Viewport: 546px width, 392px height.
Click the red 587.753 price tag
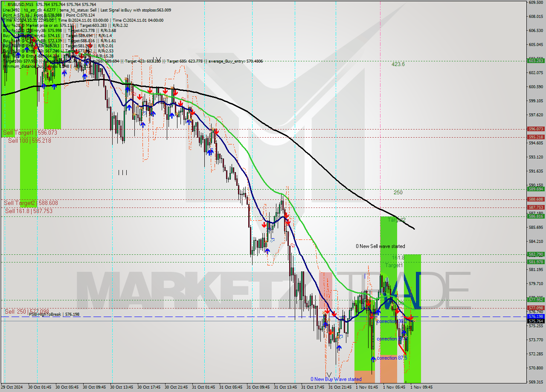[536, 208]
